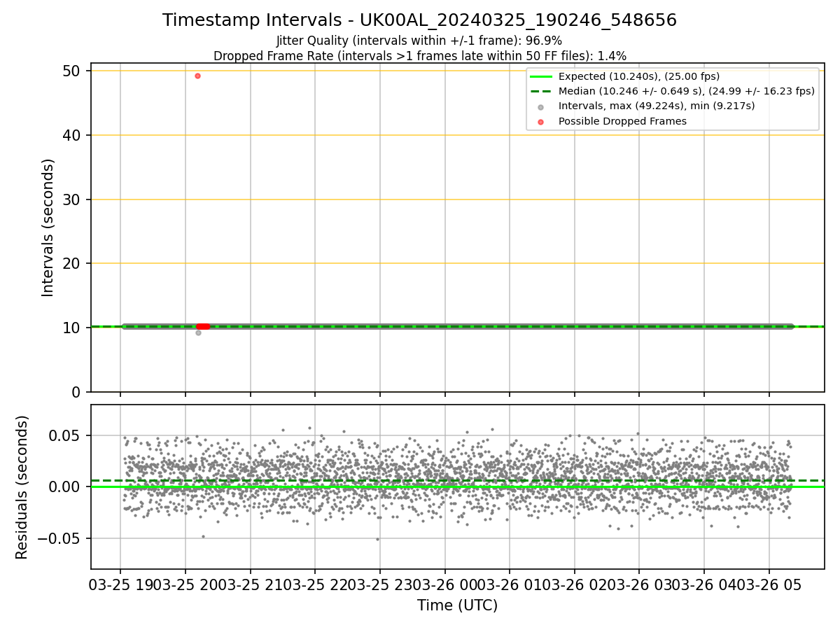Click the 'Expected (10.240s), (25.00 fps)' legend entry
The width and height of the screenshot is (840, 630).
(x=639, y=76)
